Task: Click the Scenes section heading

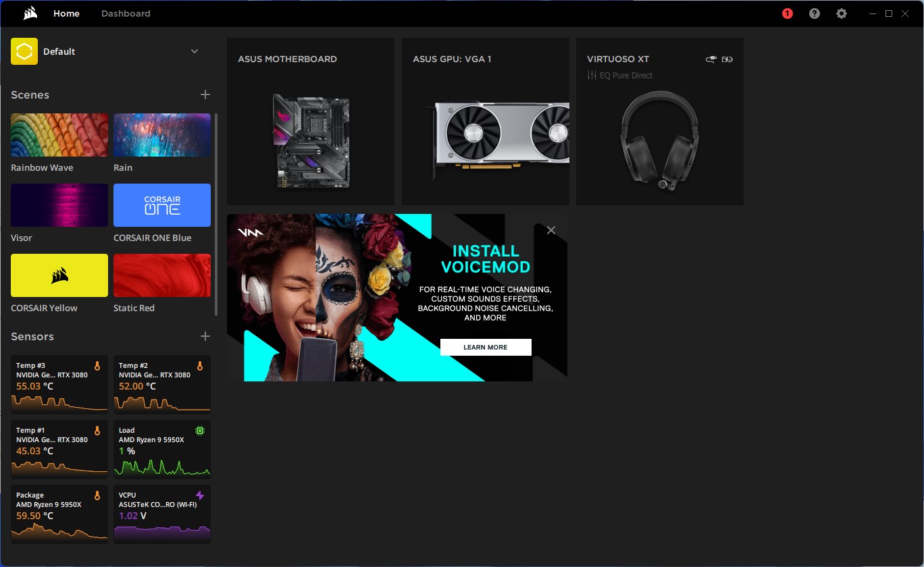Action: 30,94
